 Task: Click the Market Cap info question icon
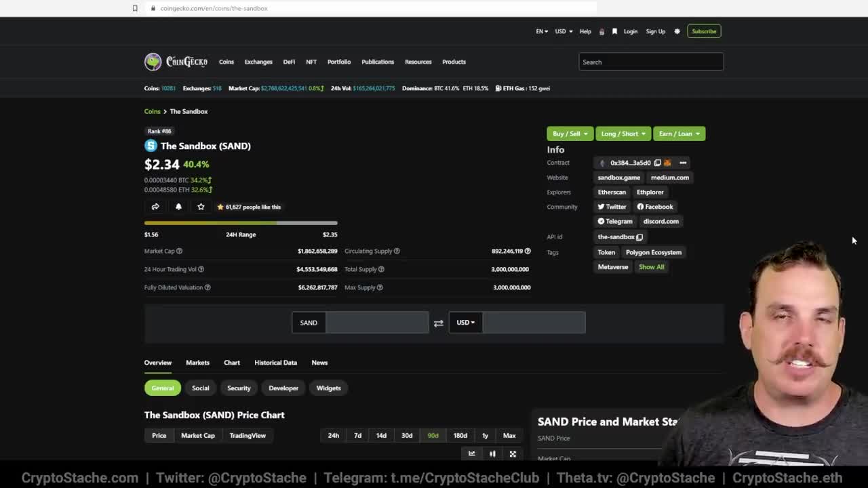[x=179, y=251]
